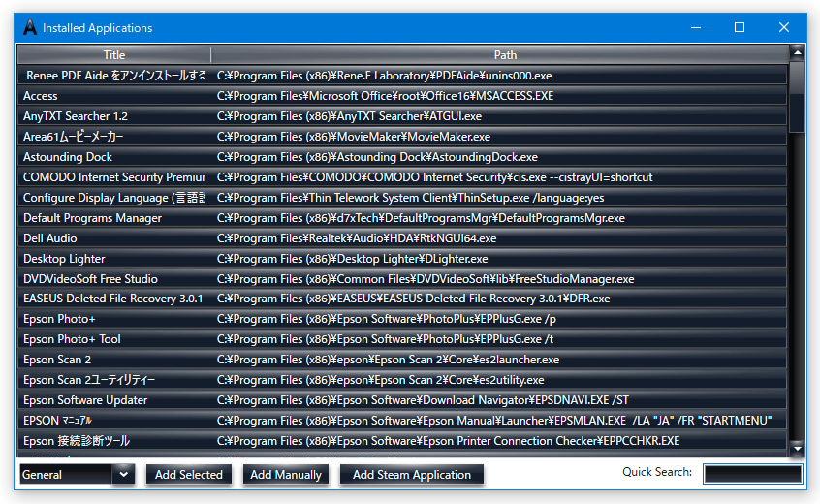This screenshot has width=820, height=504.
Task: Click the ATGUI.exe path cell
Action: tap(349, 116)
